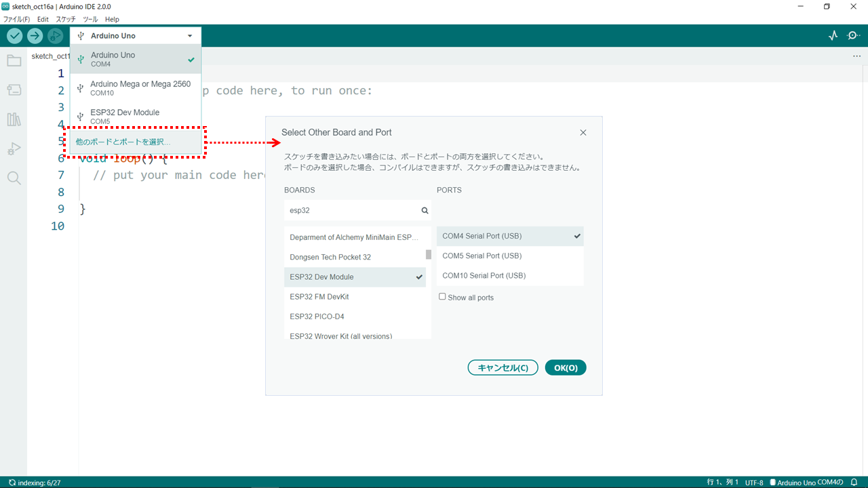The width and height of the screenshot is (868, 488).
Task: Open the board selector dropdown arrow
Action: point(191,35)
